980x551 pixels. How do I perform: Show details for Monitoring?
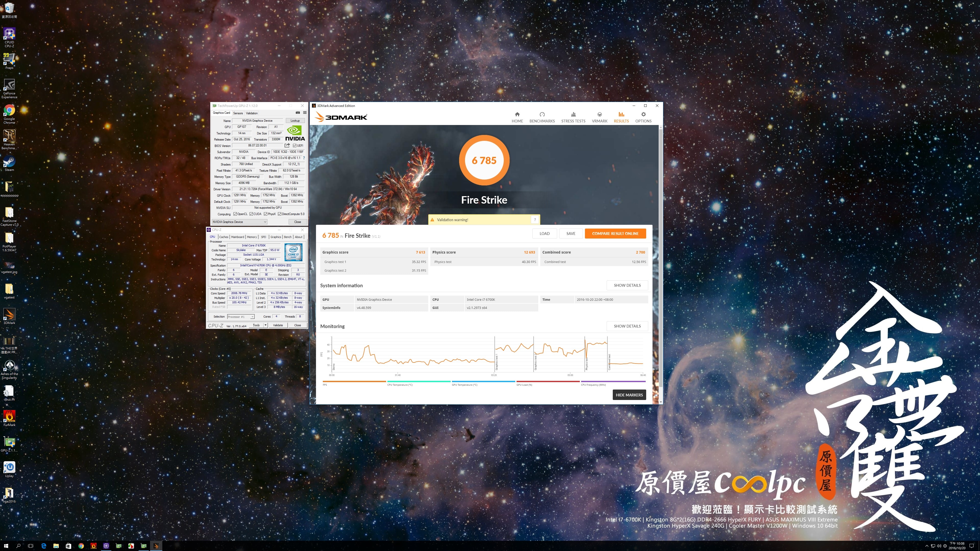627,326
